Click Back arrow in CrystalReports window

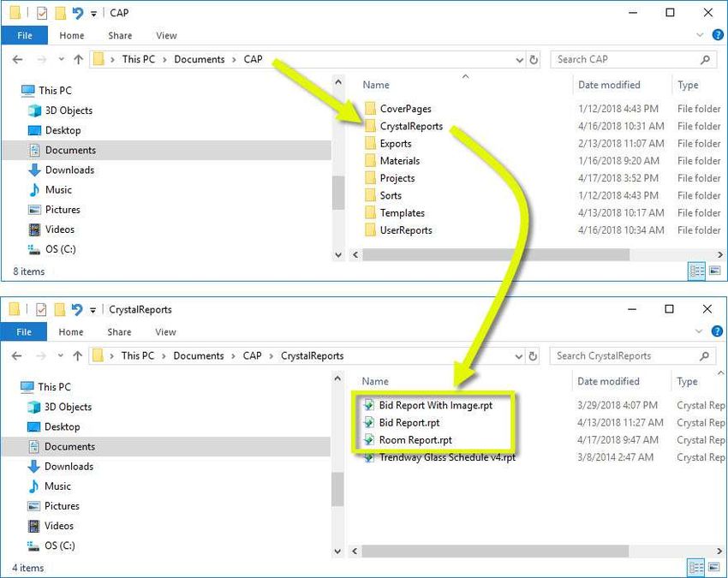tap(17, 356)
